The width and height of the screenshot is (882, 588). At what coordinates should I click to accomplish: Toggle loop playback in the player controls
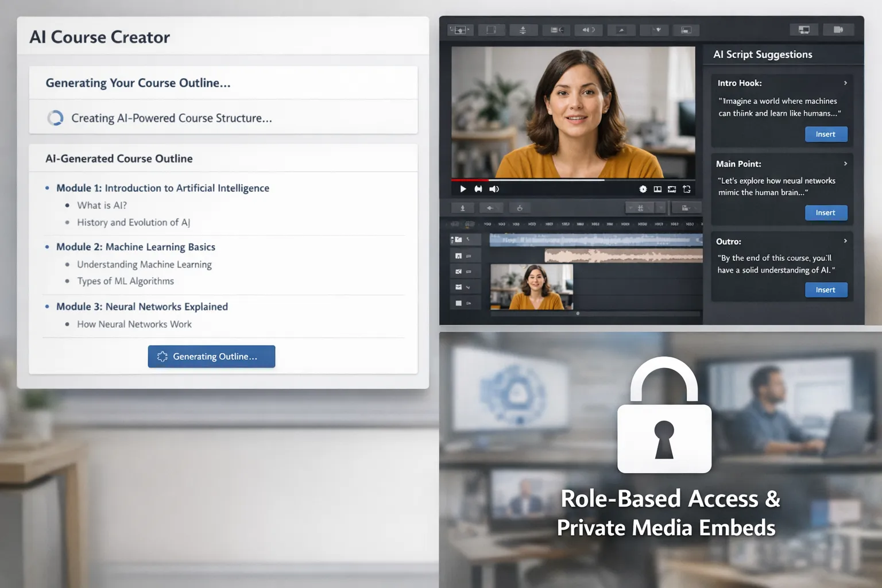[687, 188]
